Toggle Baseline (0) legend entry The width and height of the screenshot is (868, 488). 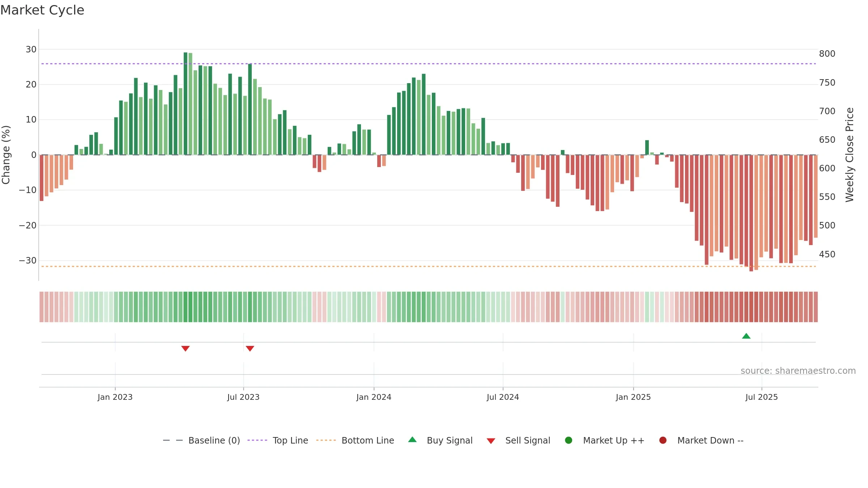tap(201, 440)
